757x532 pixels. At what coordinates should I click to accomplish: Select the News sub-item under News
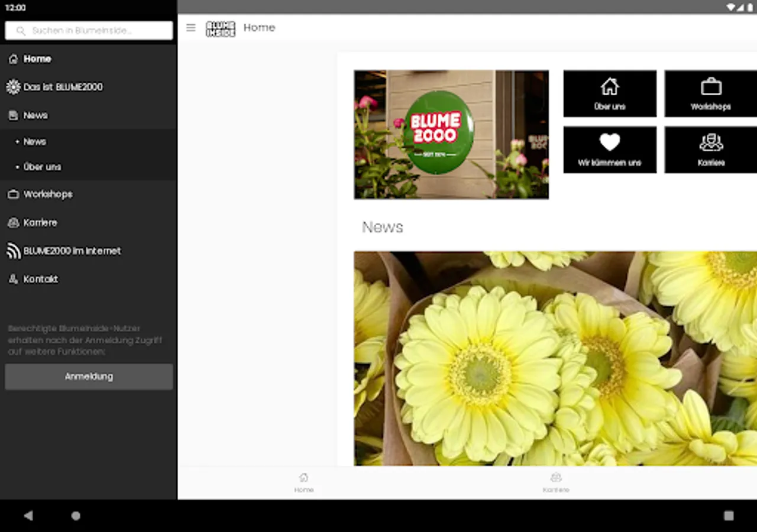(89, 142)
